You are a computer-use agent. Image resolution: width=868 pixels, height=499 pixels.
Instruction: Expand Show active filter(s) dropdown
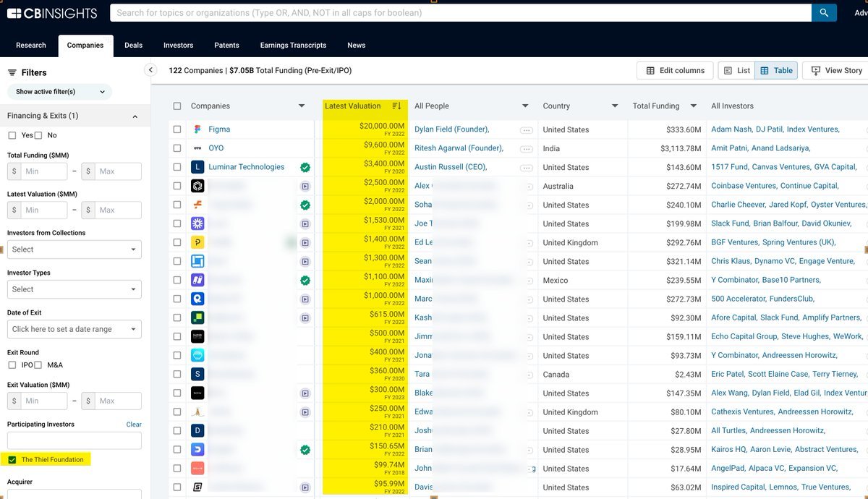(59, 92)
